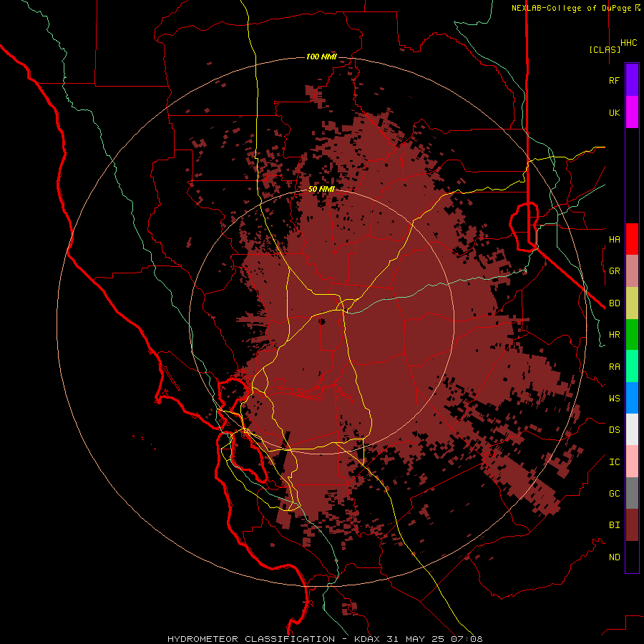Click the BD legend label
This screenshot has width=644, height=644.
tap(614, 303)
